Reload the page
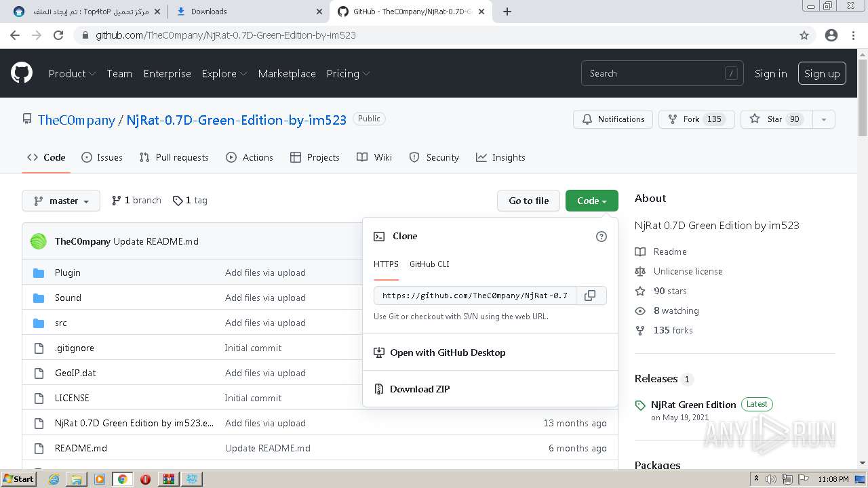Image resolution: width=868 pixels, height=488 pixels. tap(58, 35)
